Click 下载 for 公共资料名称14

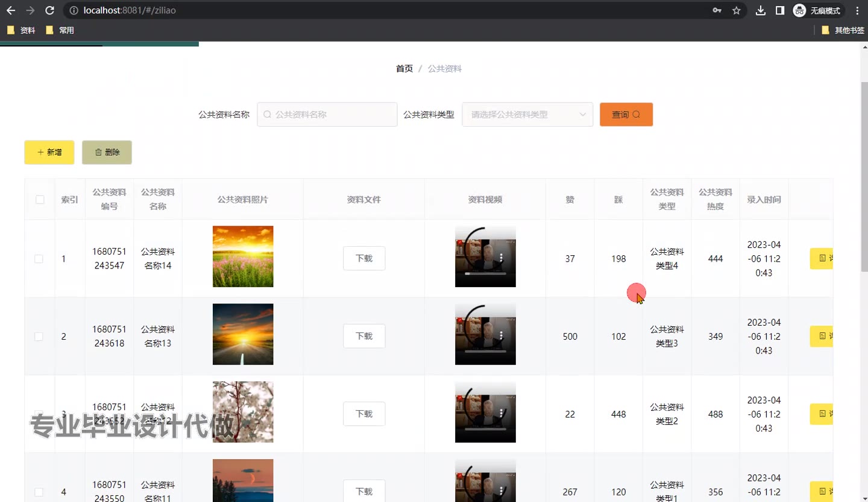pos(364,258)
